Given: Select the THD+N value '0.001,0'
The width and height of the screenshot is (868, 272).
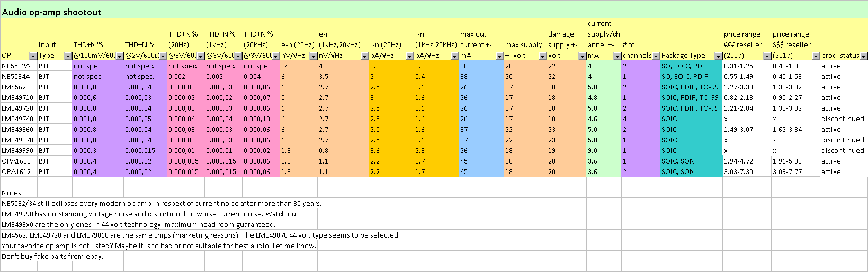Looking at the screenshot, I should pyautogui.click(x=97, y=119).
